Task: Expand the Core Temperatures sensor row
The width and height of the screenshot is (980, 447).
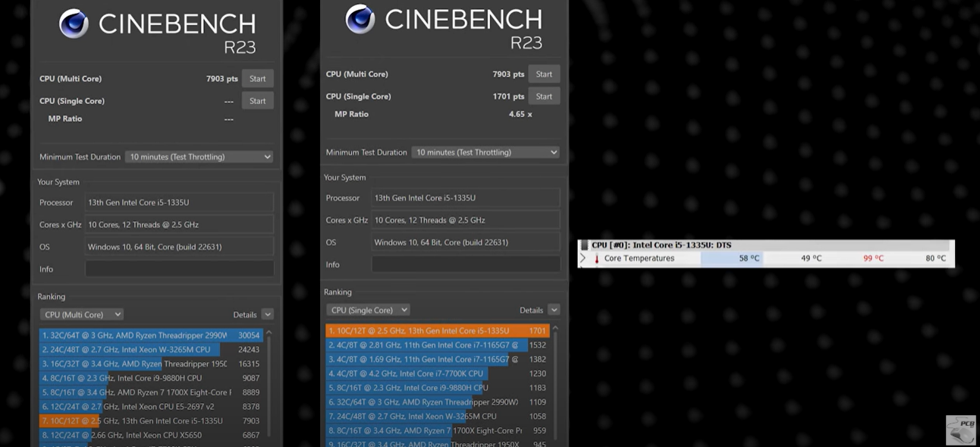Action: (583, 258)
